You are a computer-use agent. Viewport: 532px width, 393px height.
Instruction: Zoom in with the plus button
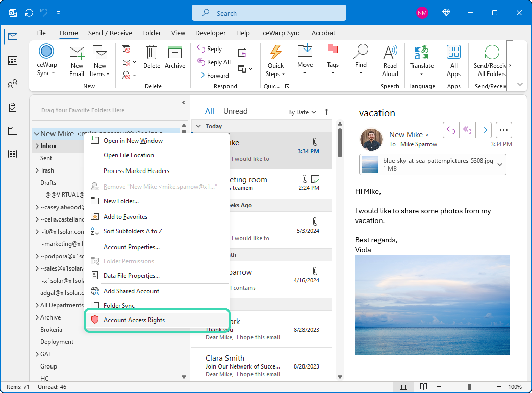tap(499, 387)
